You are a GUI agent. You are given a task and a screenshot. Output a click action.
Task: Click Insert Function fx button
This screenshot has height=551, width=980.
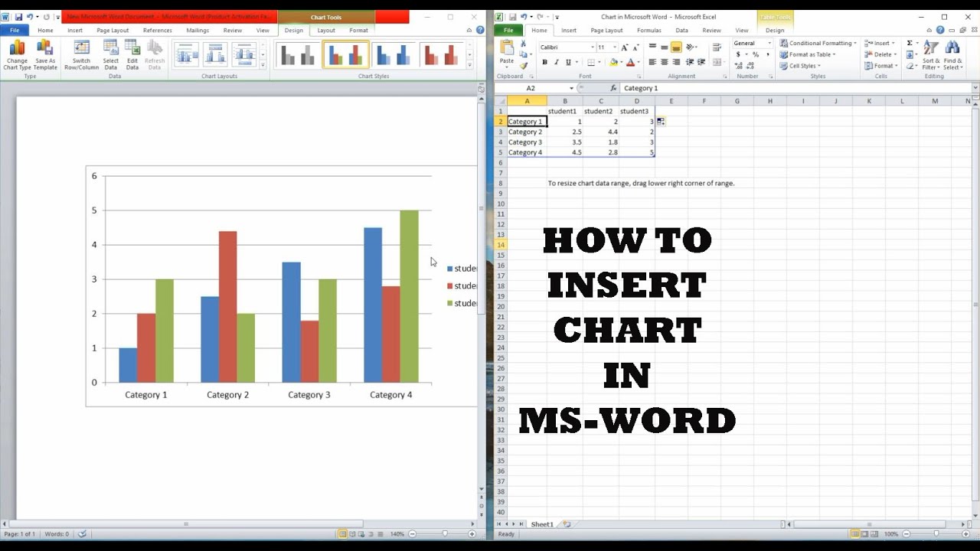pos(615,88)
